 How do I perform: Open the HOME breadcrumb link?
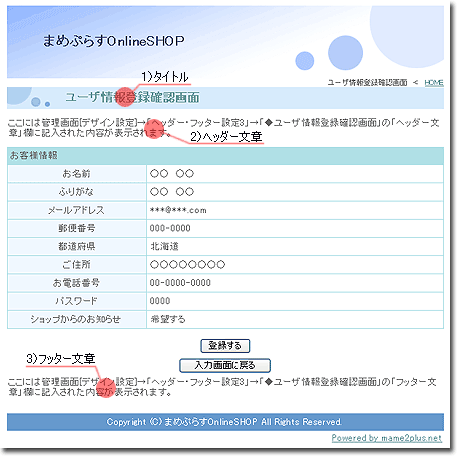coord(434,82)
